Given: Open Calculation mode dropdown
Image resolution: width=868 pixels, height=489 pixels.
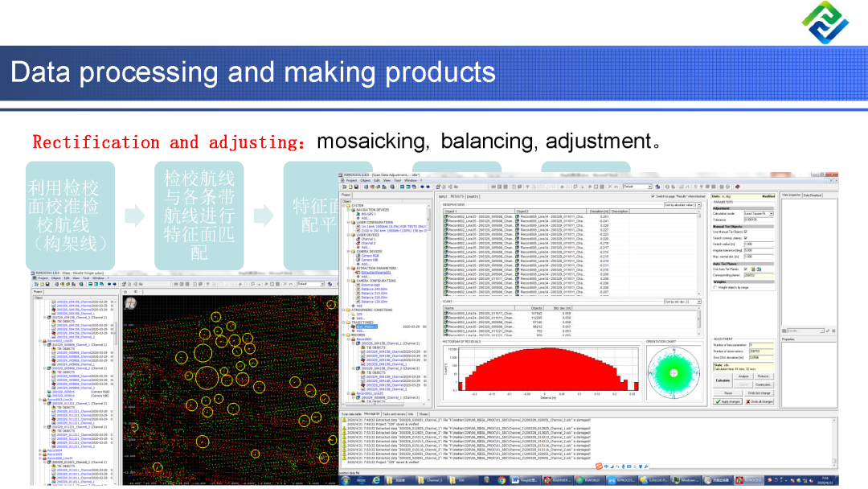Looking at the screenshot, I should (759, 213).
